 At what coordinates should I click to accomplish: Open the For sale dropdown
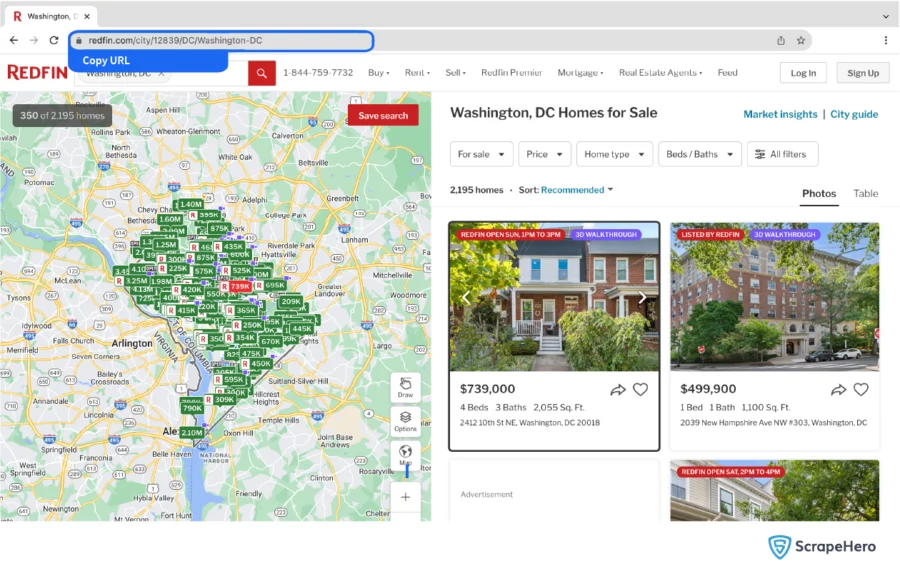click(x=481, y=154)
